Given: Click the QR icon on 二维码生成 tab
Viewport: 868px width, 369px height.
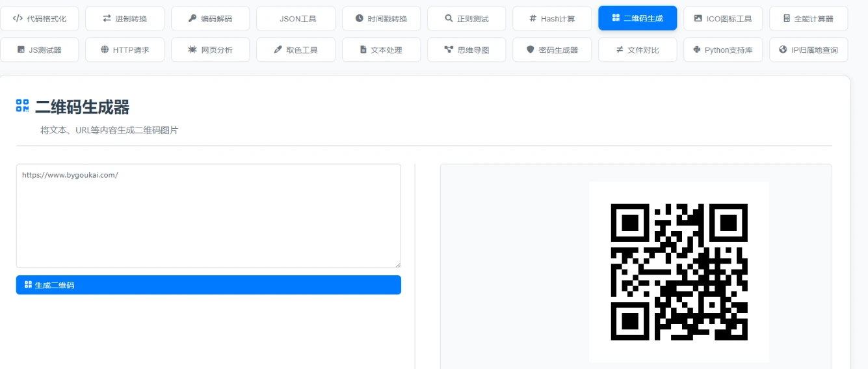Looking at the screenshot, I should point(616,18).
